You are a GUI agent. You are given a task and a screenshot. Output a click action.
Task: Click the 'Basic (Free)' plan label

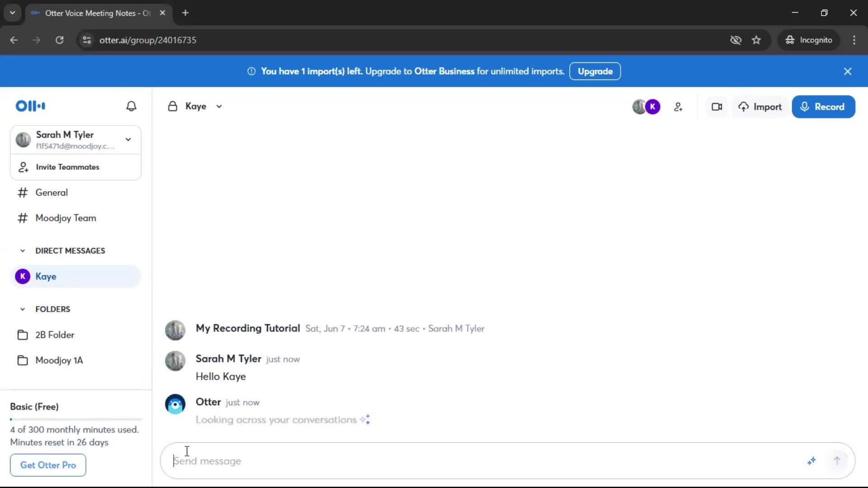pyautogui.click(x=34, y=407)
